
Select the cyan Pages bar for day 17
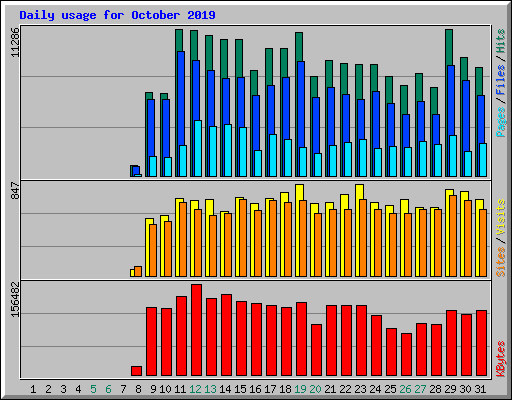[x=273, y=156]
